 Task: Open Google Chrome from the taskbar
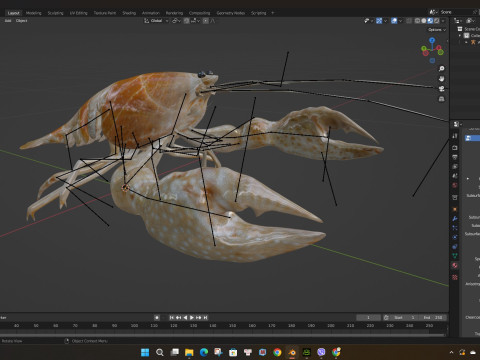(x=277, y=352)
